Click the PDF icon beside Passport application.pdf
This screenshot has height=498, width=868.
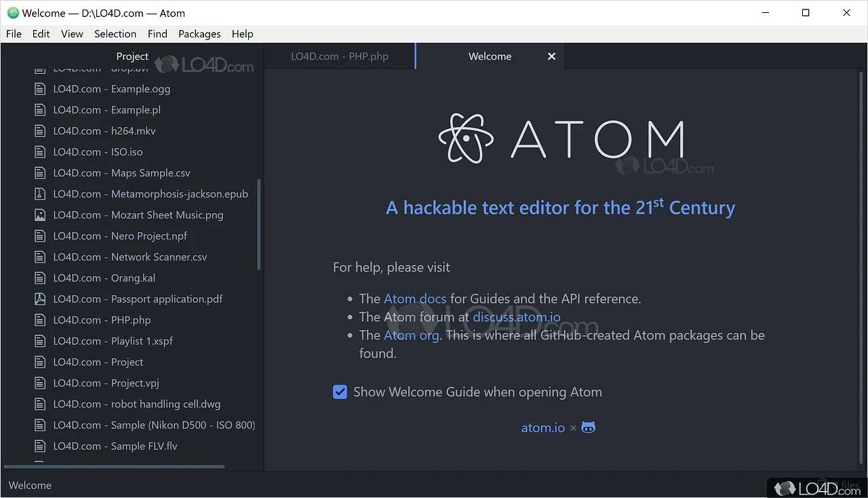(x=40, y=299)
